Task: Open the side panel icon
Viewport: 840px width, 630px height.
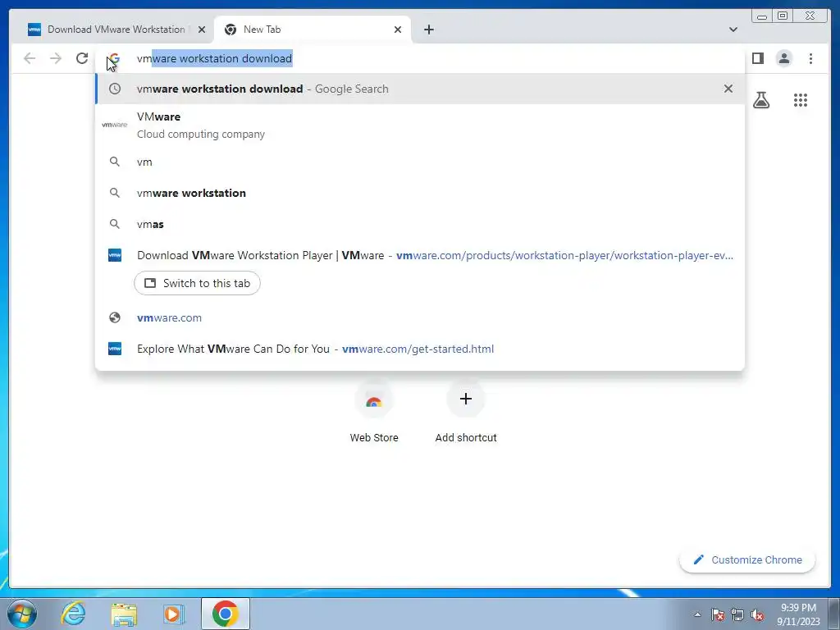Action: pos(757,58)
